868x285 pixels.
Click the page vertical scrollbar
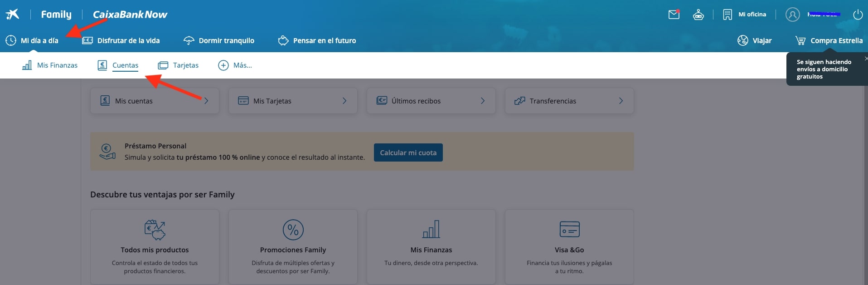(866, 182)
